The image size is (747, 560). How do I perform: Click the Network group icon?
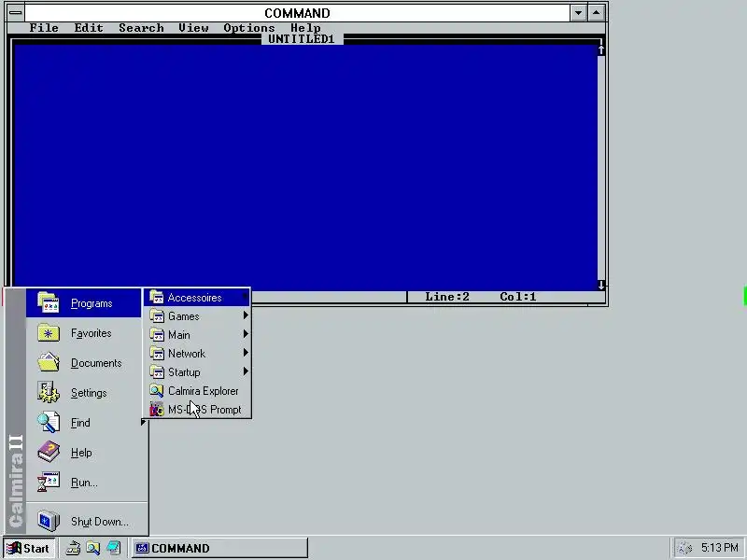156,354
